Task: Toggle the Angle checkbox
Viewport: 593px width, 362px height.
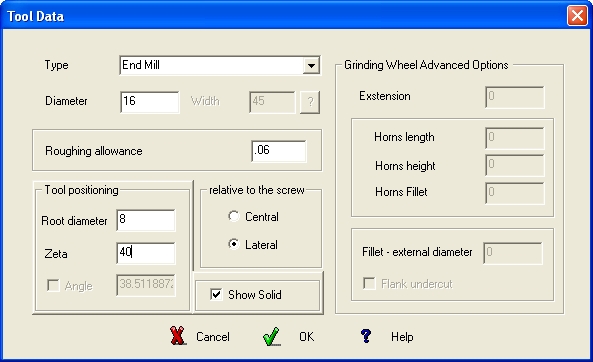Action: coord(53,285)
